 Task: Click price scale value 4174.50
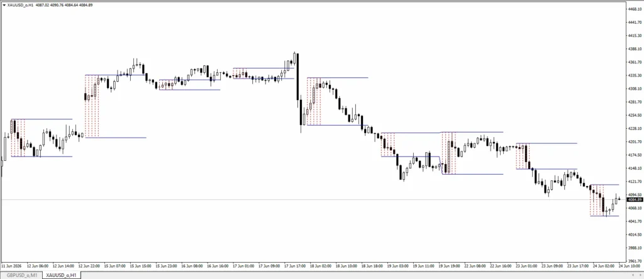pyautogui.click(x=635, y=155)
